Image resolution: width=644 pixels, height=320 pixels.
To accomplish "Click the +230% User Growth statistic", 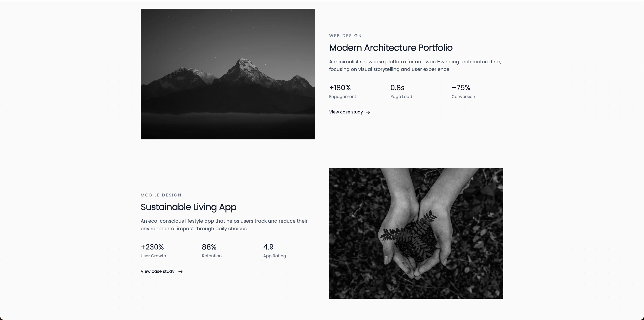I will point(153,251).
